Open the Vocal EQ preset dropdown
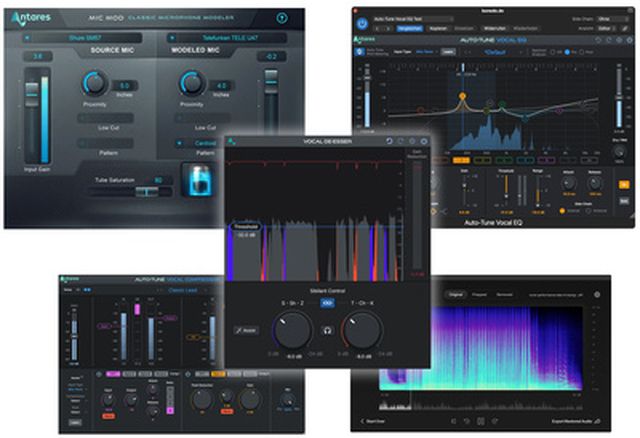Screen dimensions: 640x438 click(495, 52)
